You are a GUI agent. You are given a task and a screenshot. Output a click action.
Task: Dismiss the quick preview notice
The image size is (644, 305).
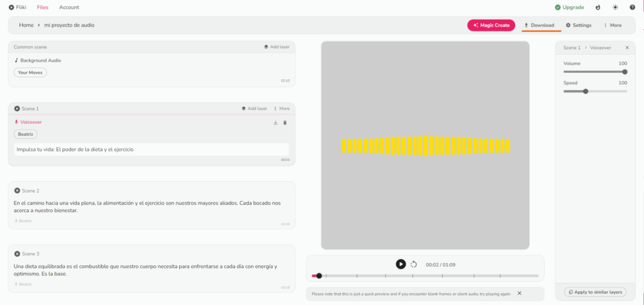point(519,293)
